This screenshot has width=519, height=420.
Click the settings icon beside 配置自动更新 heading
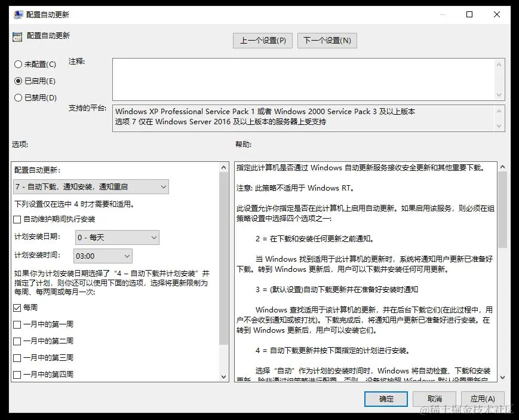pos(17,36)
